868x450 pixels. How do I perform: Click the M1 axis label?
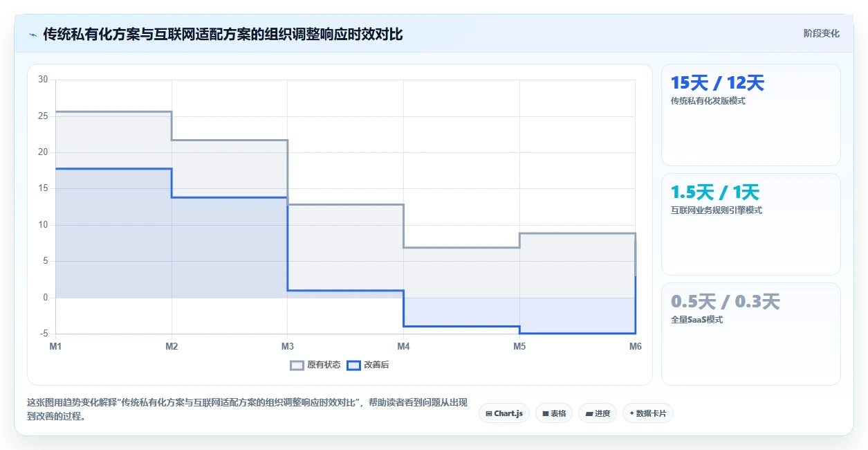[x=55, y=346]
